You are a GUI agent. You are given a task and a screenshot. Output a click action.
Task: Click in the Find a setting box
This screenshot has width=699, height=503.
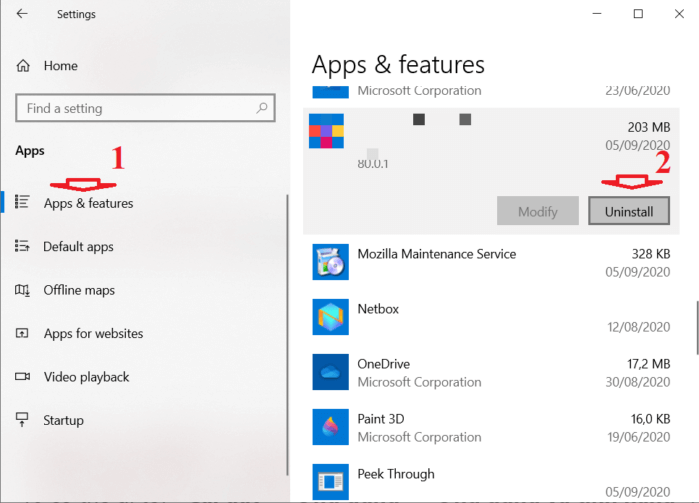point(145,108)
